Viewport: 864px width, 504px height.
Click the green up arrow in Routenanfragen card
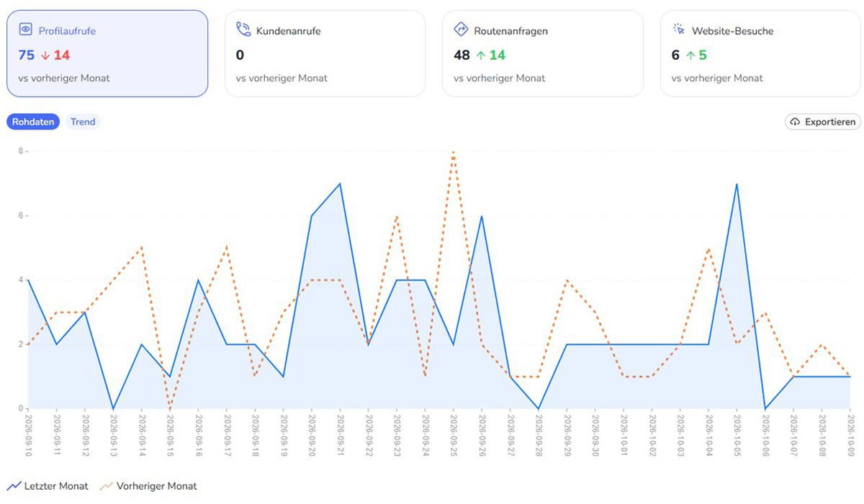480,55
